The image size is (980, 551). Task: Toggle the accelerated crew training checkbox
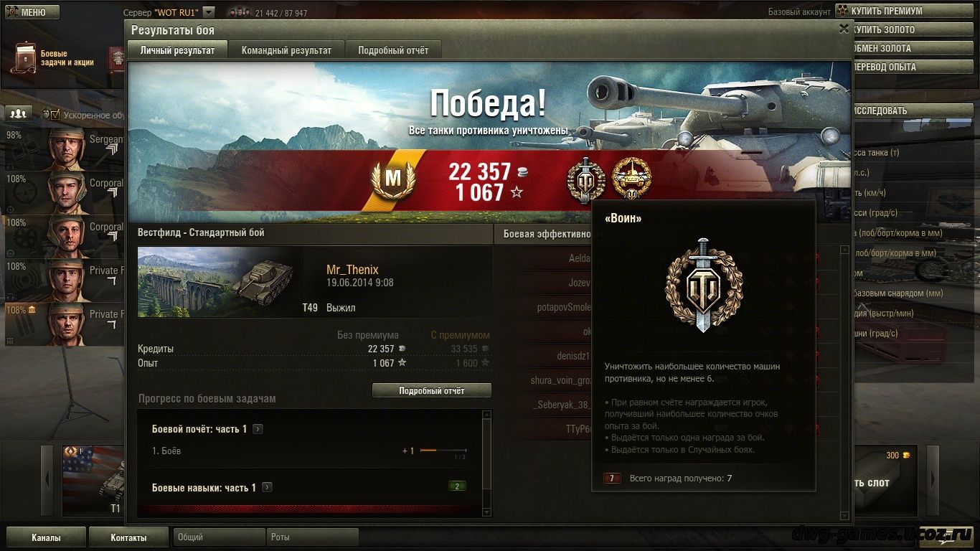pyautogui.click(x=50, y=115)
